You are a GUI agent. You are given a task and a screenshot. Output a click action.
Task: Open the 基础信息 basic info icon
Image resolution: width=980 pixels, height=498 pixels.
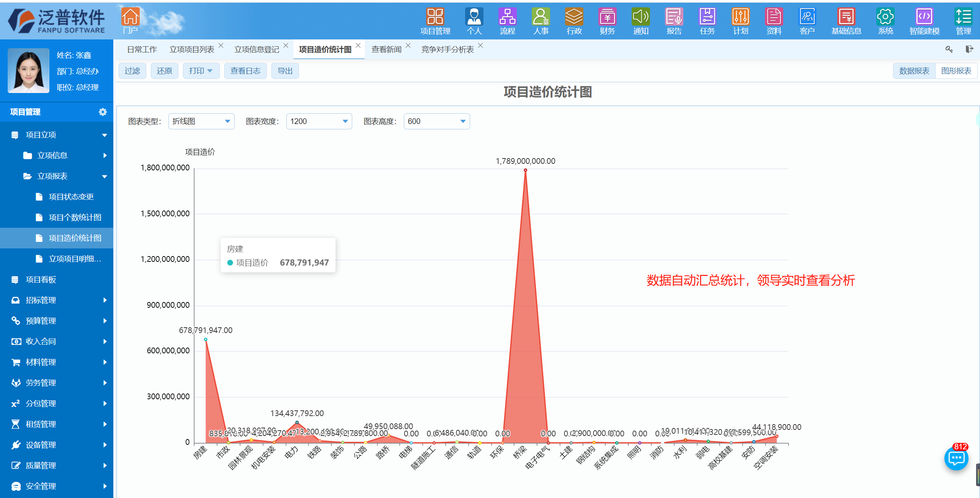[846, 21]
